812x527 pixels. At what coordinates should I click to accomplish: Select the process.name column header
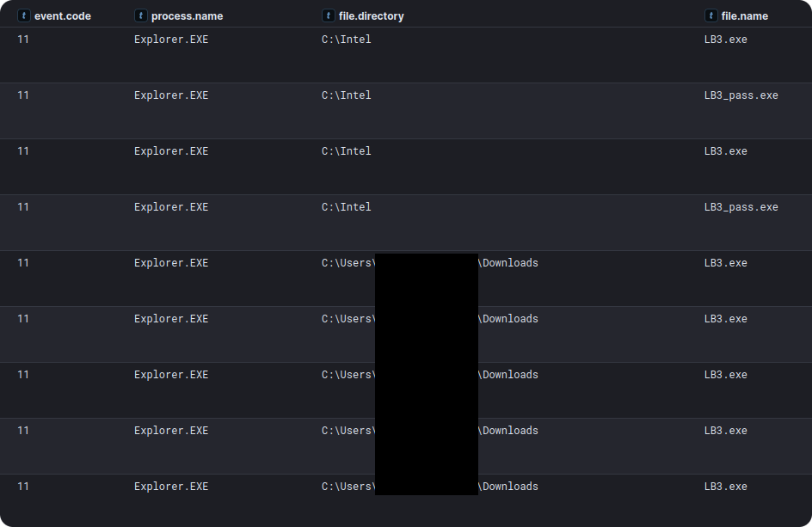[x=187, y=15]
